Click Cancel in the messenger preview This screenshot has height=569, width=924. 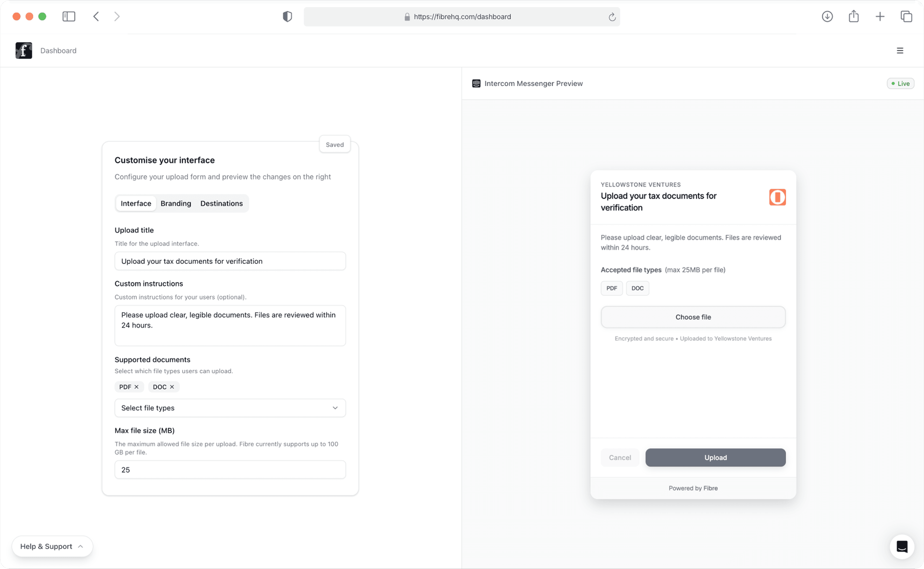(x=620, y=458)
